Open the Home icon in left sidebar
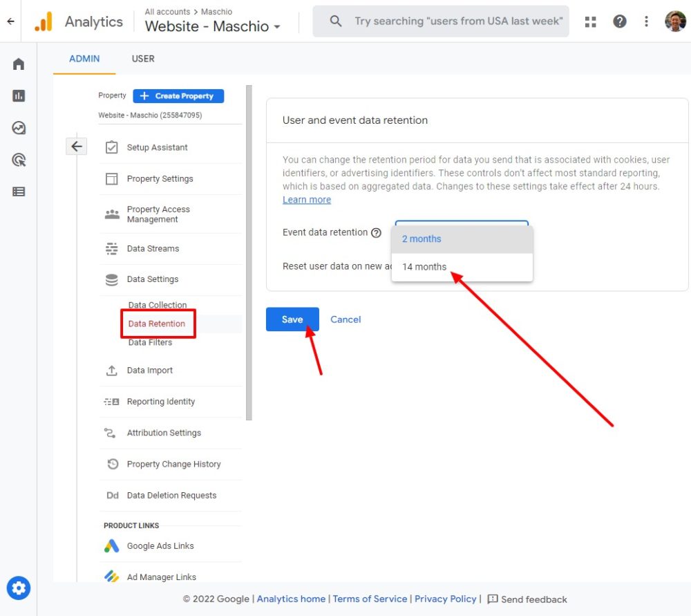This screenshot has width=691, height=616. tap(19, 64)
